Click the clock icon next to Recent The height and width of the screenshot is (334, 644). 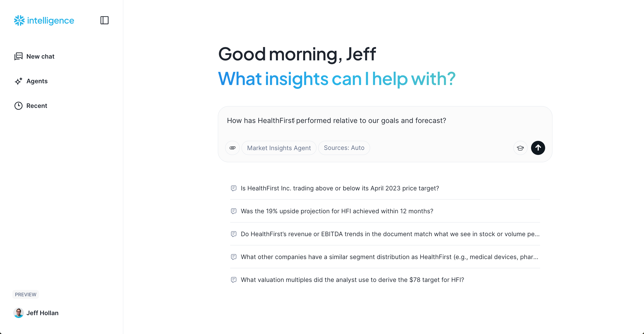pos(18,106)
